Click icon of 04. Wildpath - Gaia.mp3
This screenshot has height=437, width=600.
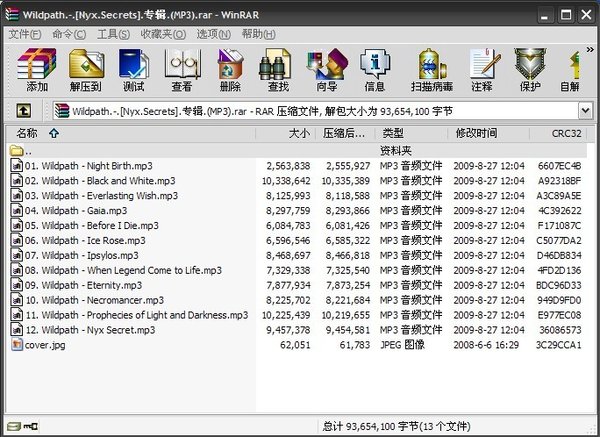click(x=16, y=210)
